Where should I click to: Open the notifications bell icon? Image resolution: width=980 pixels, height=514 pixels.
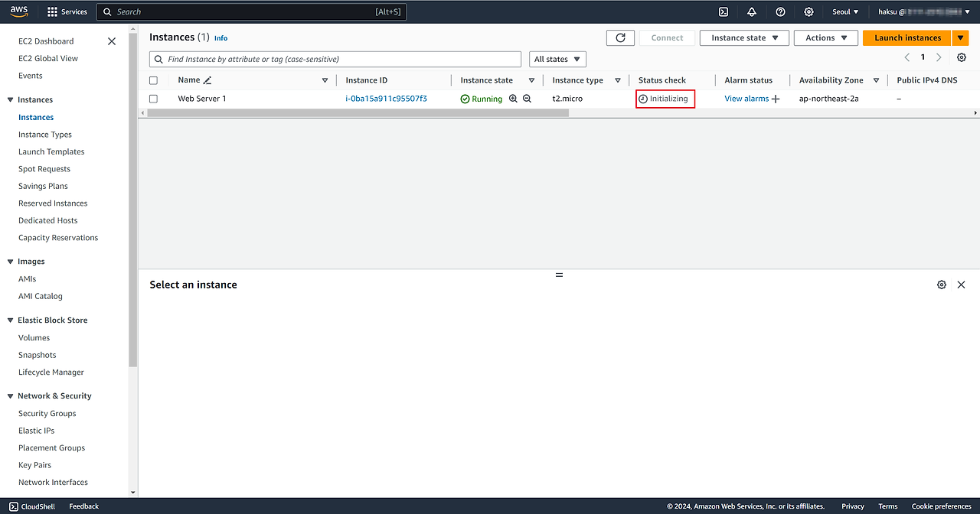[752, 11]
